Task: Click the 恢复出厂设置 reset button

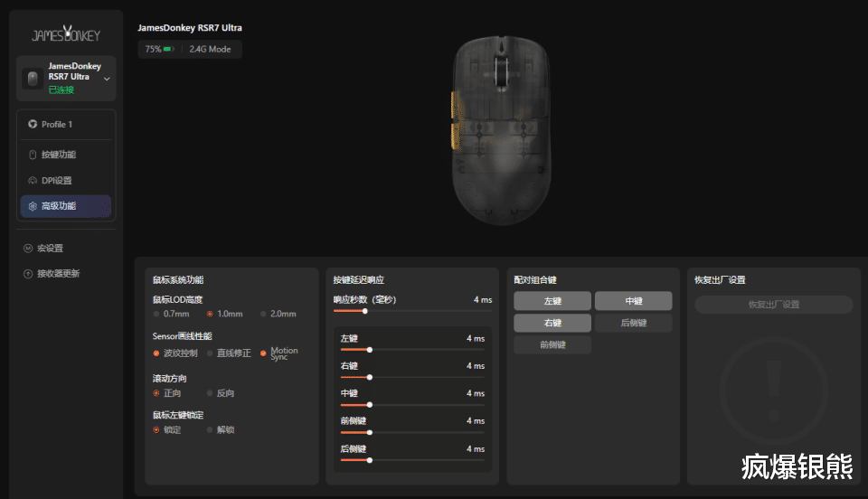Action: point(774,305)
